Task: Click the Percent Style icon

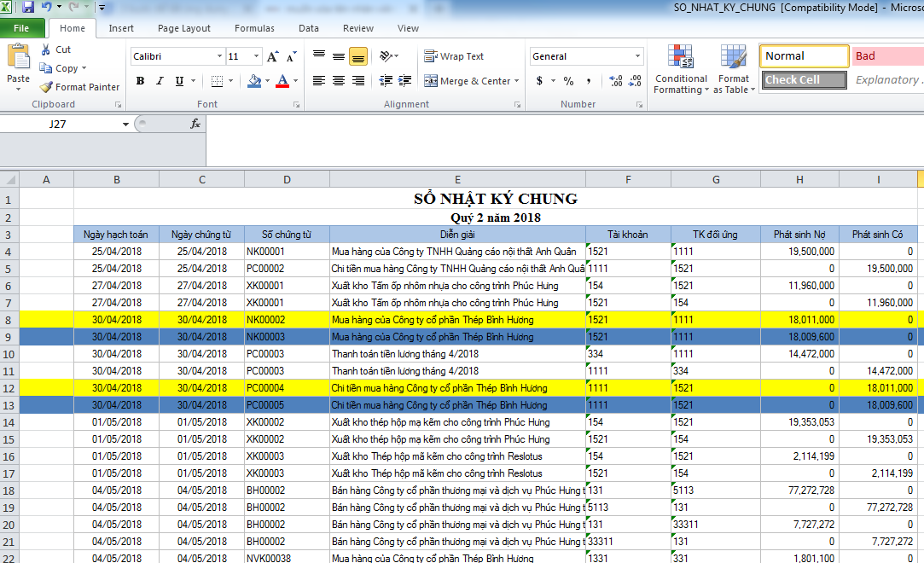Action: point(568,81)
